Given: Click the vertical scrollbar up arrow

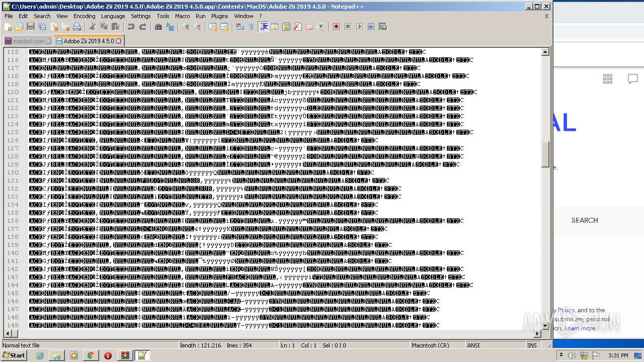Looking at the screenshot, I should (x=545, y=52).
